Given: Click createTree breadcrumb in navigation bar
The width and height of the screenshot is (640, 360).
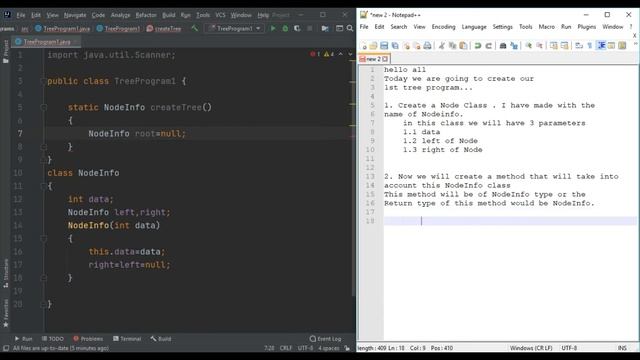Looking at the screenshot, I should pyautogui.click(x=164, y=29).
